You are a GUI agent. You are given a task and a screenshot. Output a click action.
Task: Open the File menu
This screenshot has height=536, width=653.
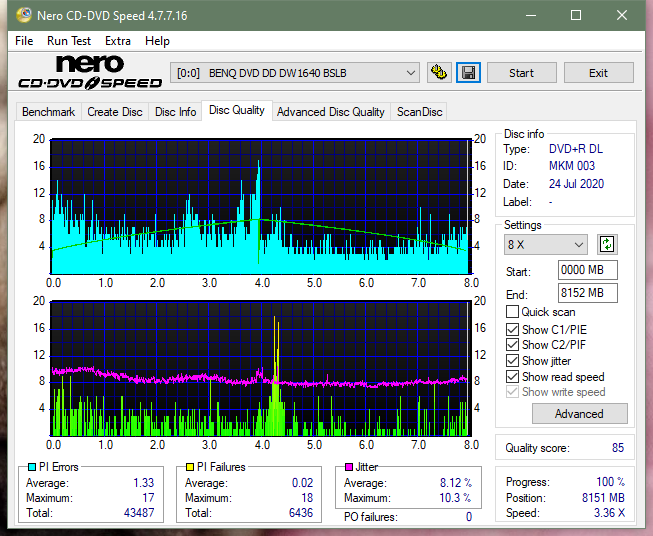tap(24, 41)
